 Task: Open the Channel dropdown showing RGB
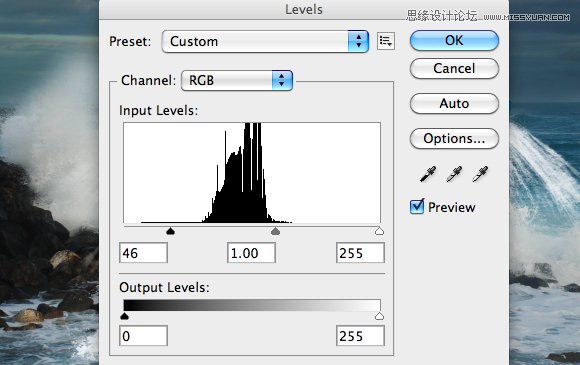pos(237,80)
